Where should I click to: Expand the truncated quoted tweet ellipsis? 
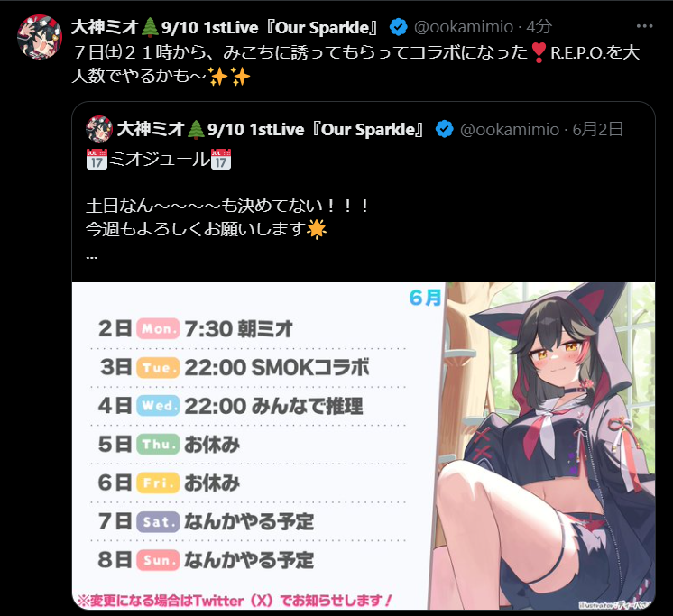[91, 257]
